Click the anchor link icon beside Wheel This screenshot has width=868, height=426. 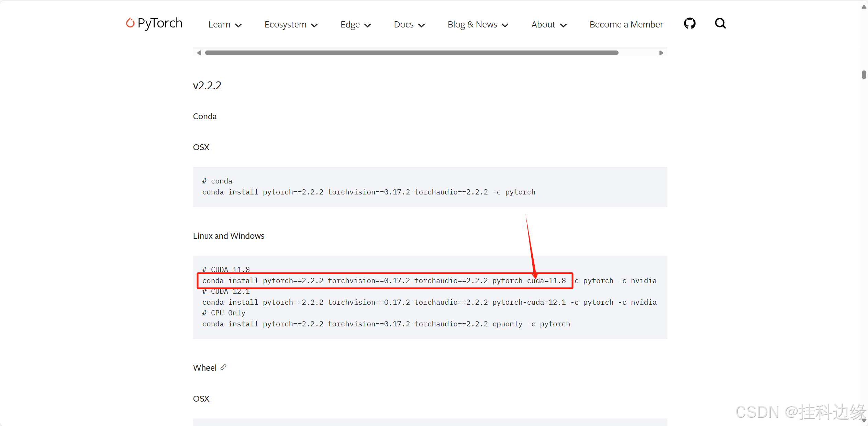click(x=223, y=367)
